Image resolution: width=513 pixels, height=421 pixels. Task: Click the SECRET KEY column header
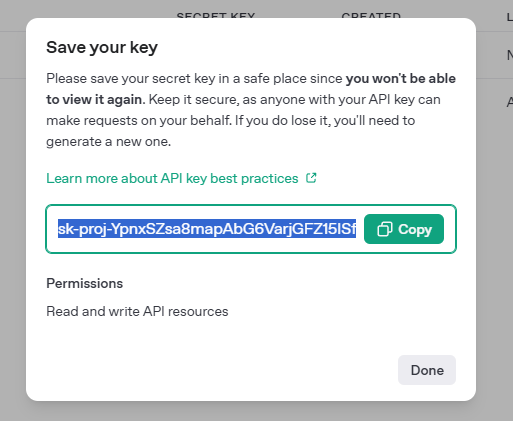click(x=215, y=15)
